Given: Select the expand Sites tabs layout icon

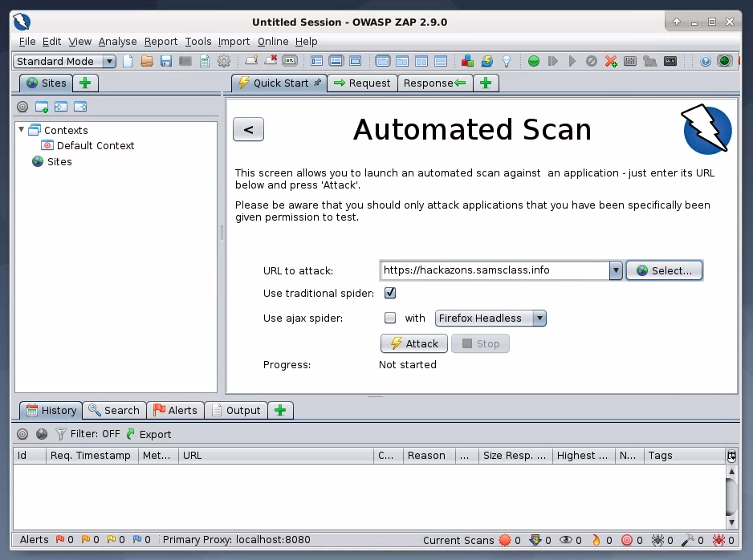Looking at the screenshot, I should pos(316,61).
